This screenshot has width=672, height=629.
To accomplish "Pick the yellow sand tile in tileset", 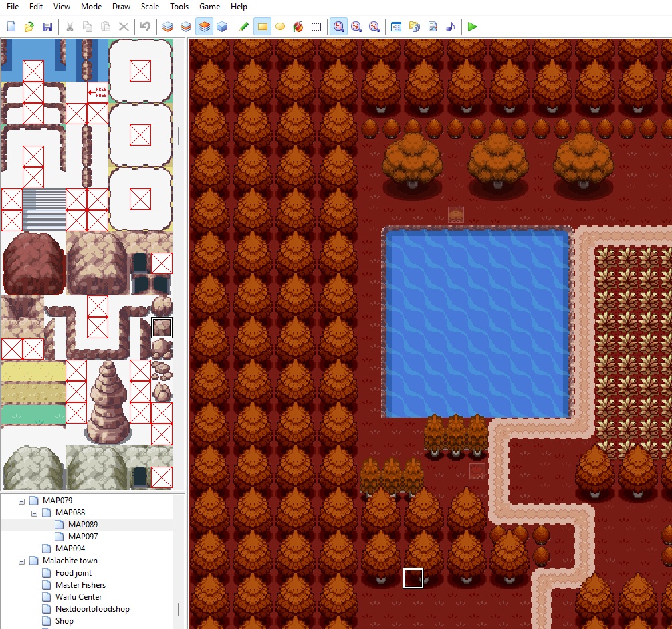I will [33, 371].
